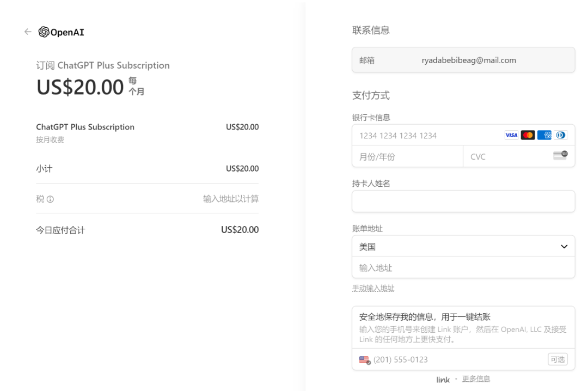This screenshot has width=588, height=391.
Task: Focus the card number field
Action: click(425, 136)
